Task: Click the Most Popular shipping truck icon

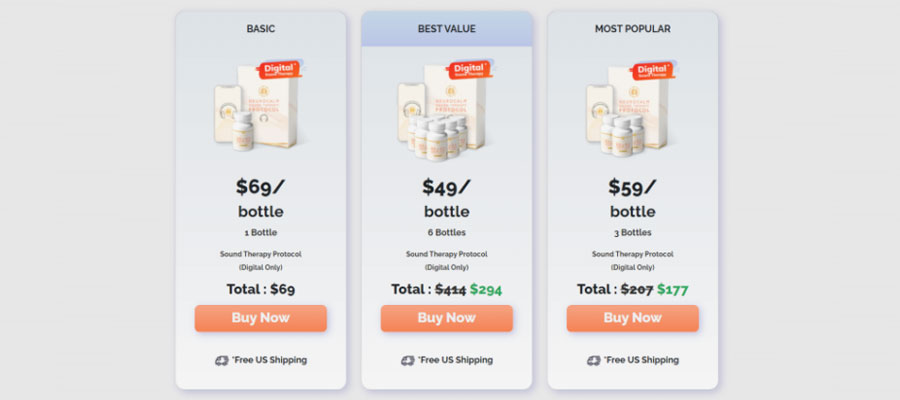Action: tap(593, 360)
